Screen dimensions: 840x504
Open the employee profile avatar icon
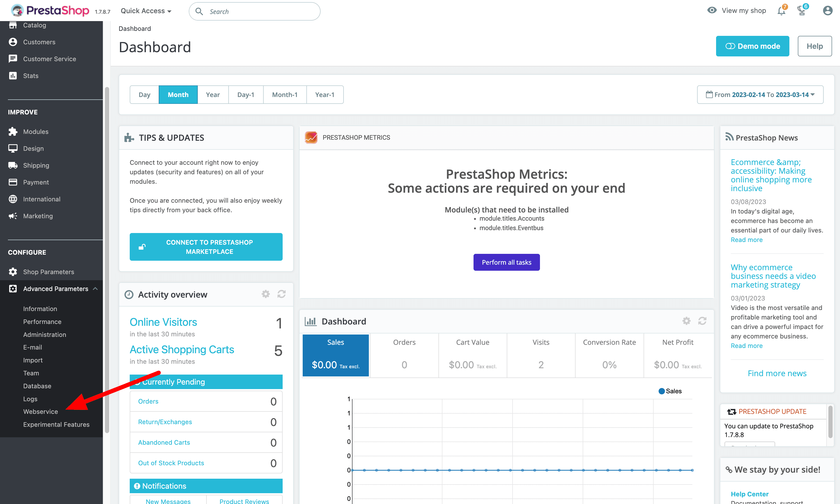827,11
